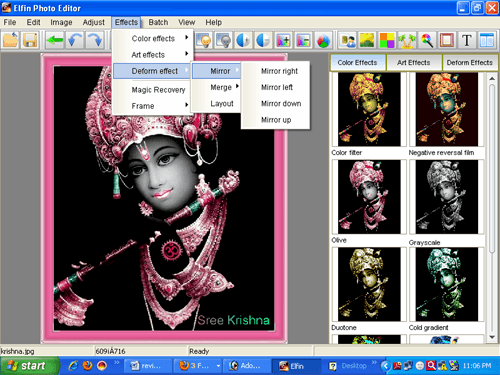
Task: Expand the Frame submenu
Action: tap(153, 106)
